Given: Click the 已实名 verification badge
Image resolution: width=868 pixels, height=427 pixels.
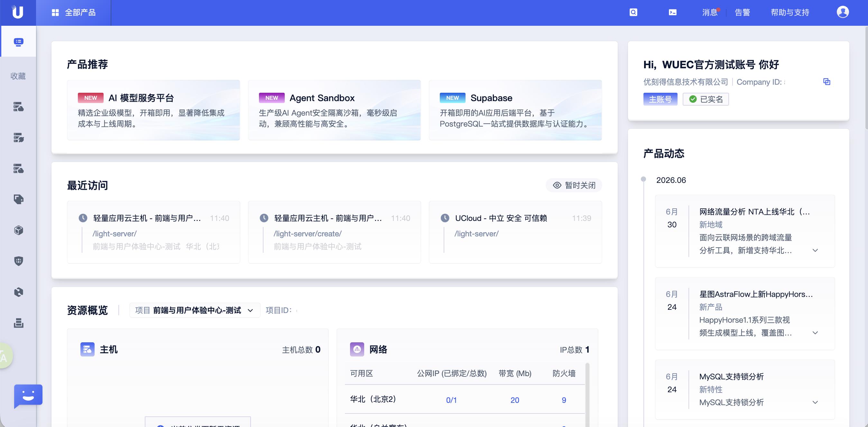Looking at the screenshot, I should click(x=706, y=99).
